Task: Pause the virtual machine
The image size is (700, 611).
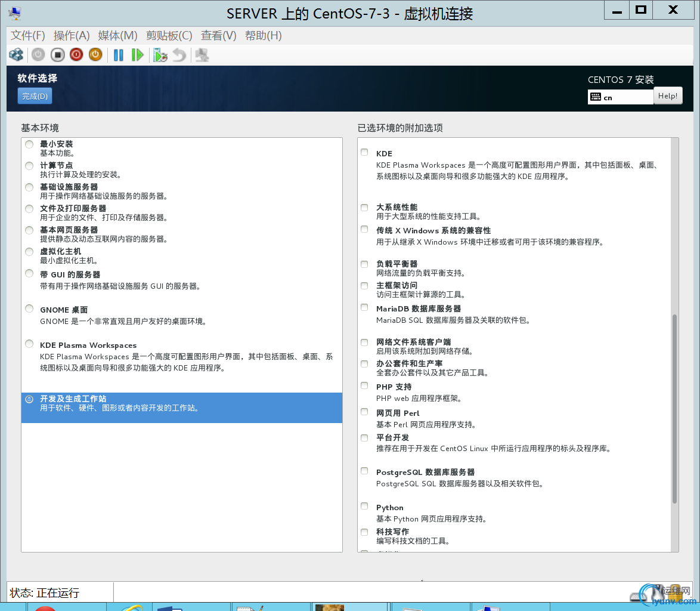Action: click(x=118, y=55)
